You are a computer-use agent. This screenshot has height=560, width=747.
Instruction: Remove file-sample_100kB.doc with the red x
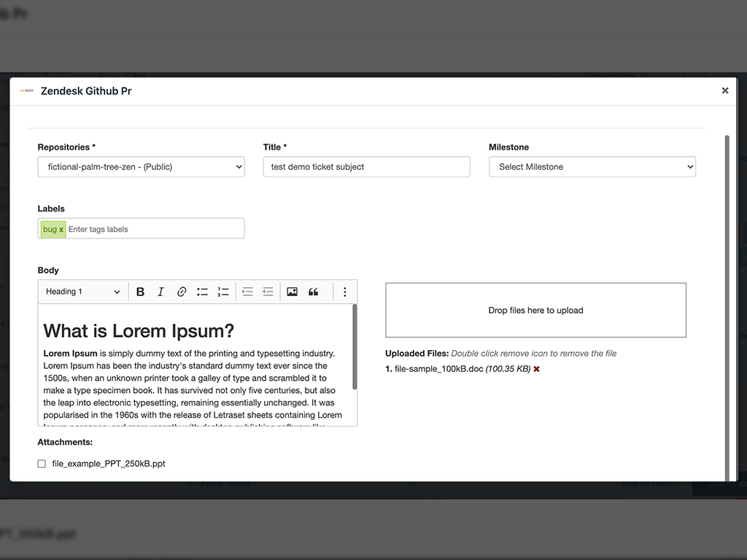536,369
